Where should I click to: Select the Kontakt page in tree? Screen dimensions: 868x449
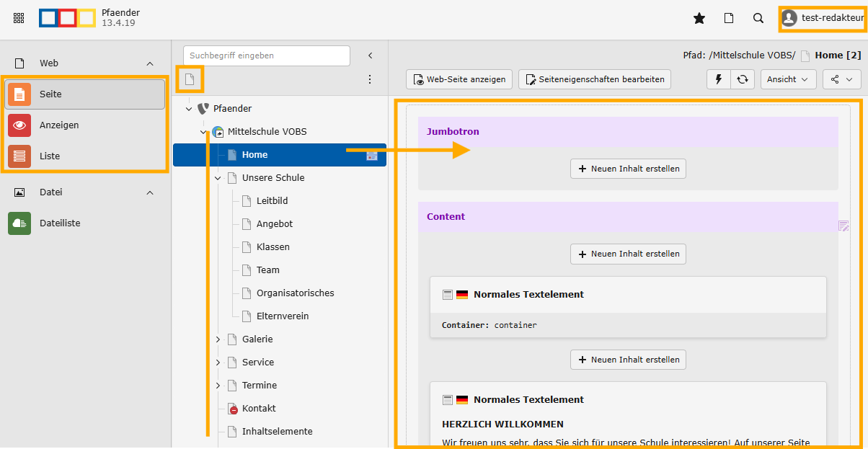[259, 409]
